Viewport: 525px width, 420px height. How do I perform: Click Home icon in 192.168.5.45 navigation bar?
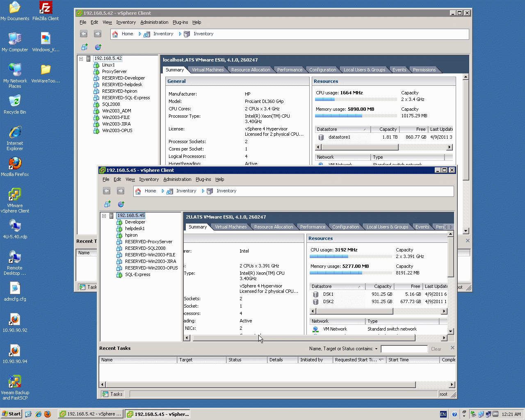(138, 191)
